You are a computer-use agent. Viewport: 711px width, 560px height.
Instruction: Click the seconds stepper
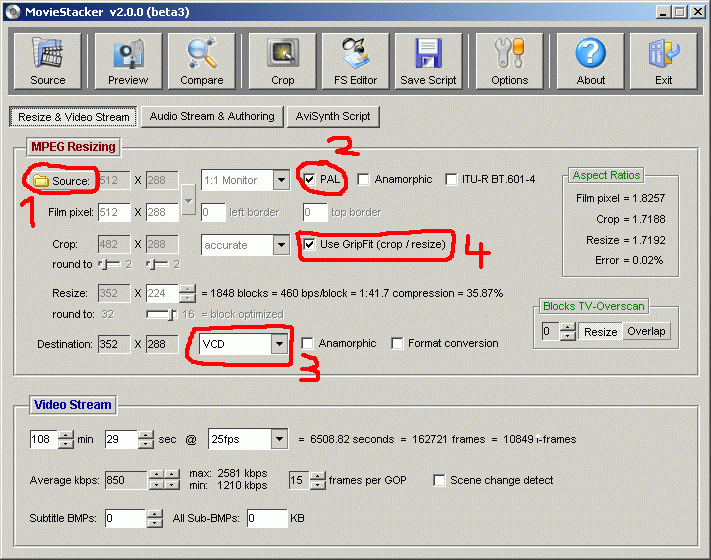click(146, 439)
